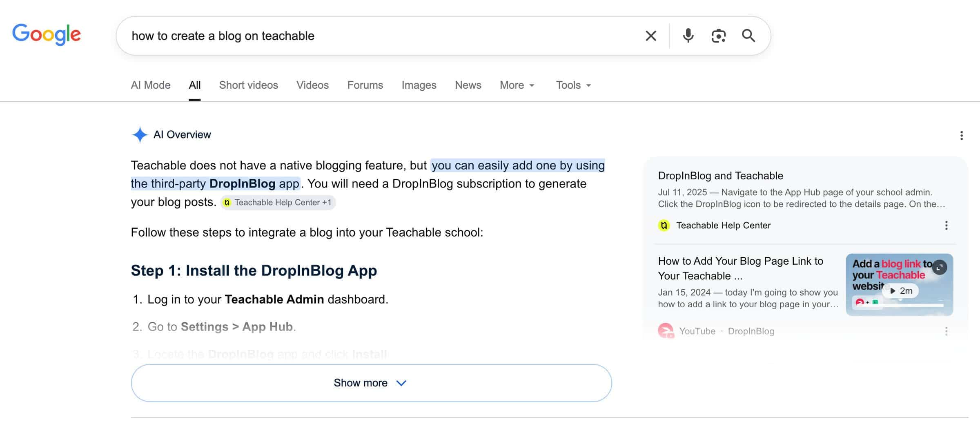Click Teachable Help Center +1 citation chip

tap(278, 203)
